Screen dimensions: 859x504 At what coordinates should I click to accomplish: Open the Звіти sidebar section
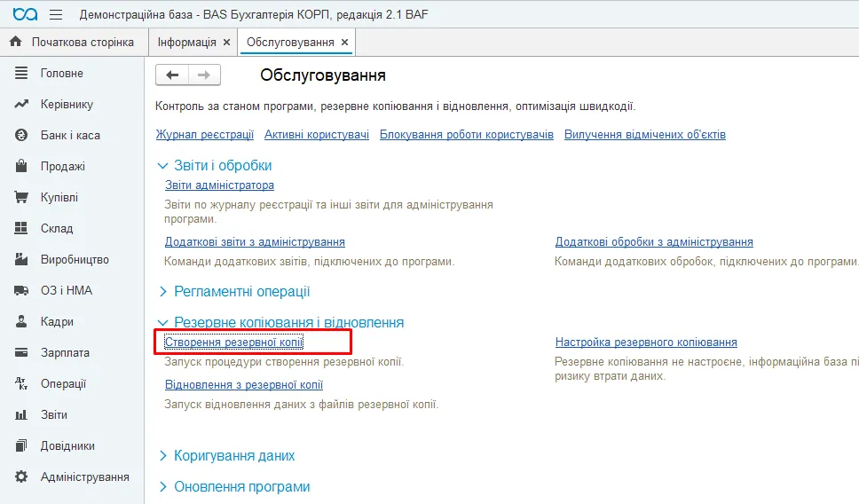tap(53, 414)
